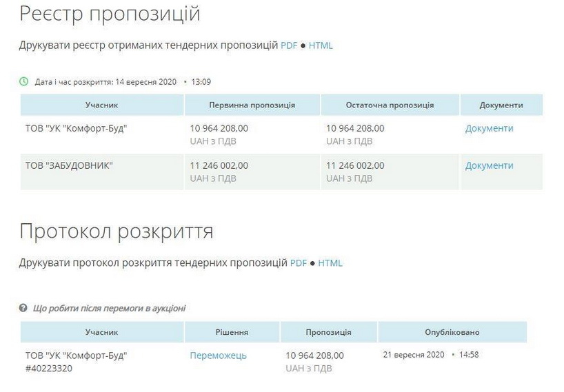Click the "Рішення" column header
This screenshot has width=564, height=392.
tap(232, 332)
